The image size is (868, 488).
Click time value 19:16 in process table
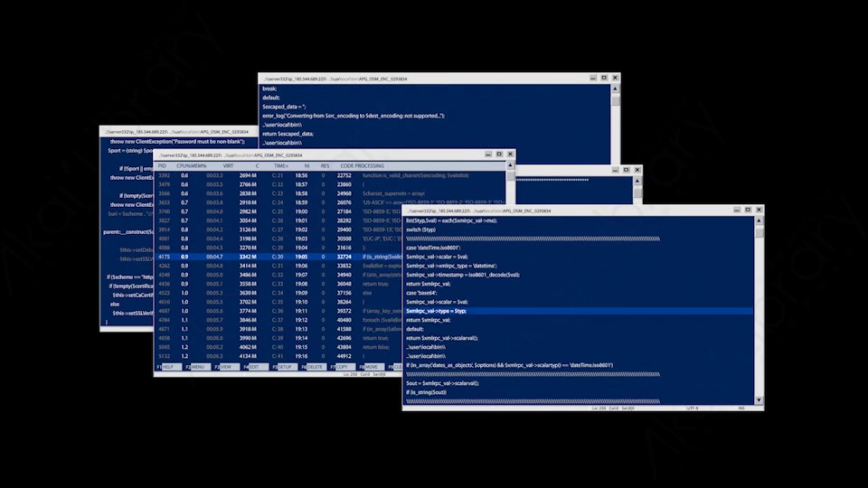coord(301,356)
